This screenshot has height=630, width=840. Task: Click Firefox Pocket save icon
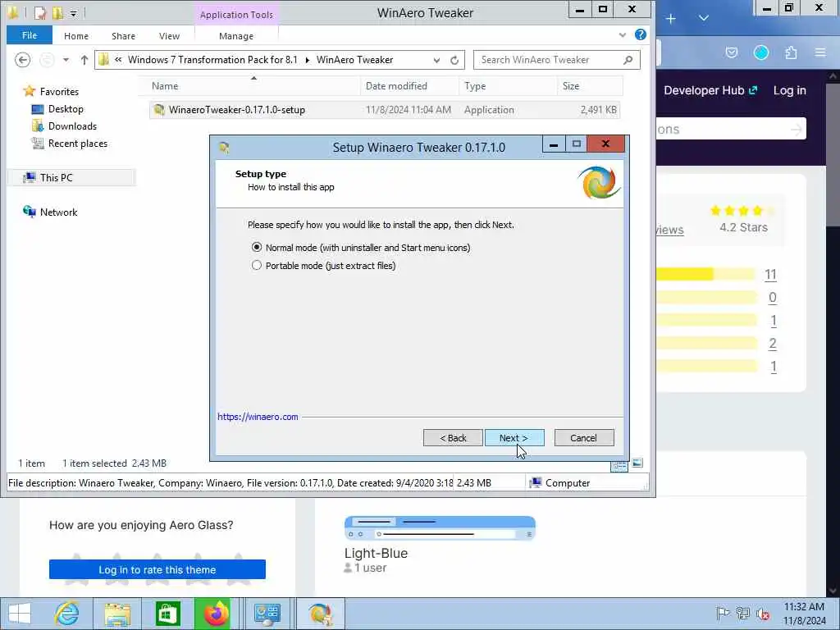click(x=731, y=52)
